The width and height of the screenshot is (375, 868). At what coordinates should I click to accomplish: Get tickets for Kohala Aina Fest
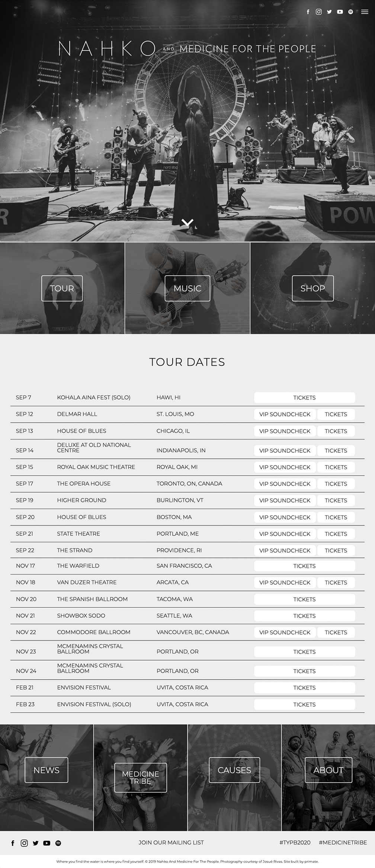(x=304, y=397)
